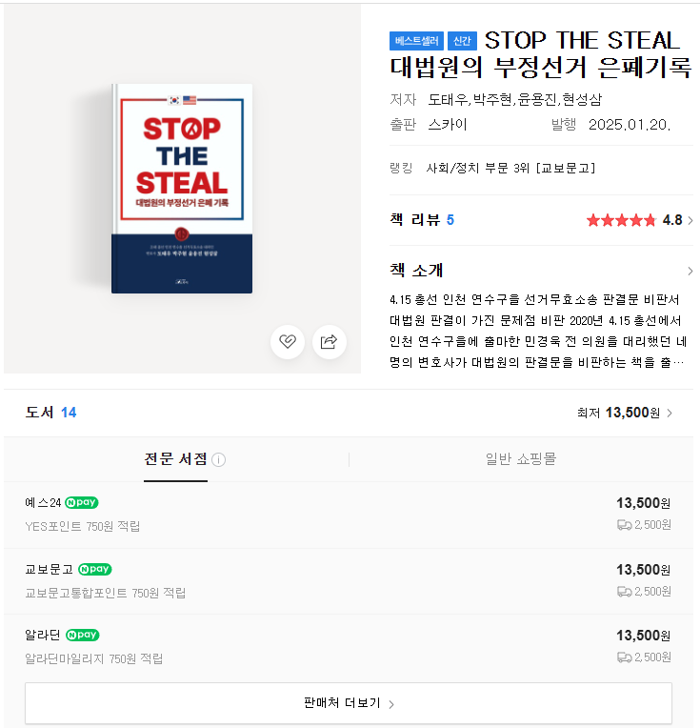Open book reviews via 4.8 rating chevron
This screenshot has width=700, height=728.
click(x=690, y=220)
